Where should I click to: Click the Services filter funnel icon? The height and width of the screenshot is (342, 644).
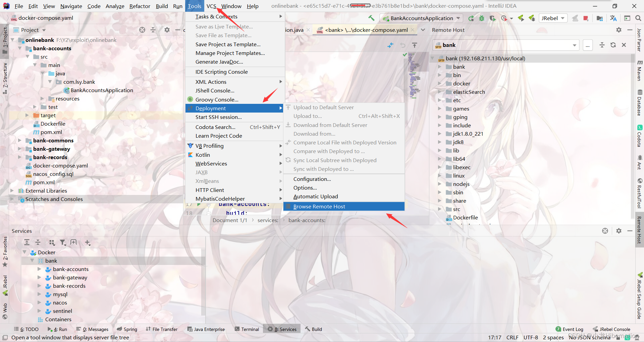[x=63, y=243]
